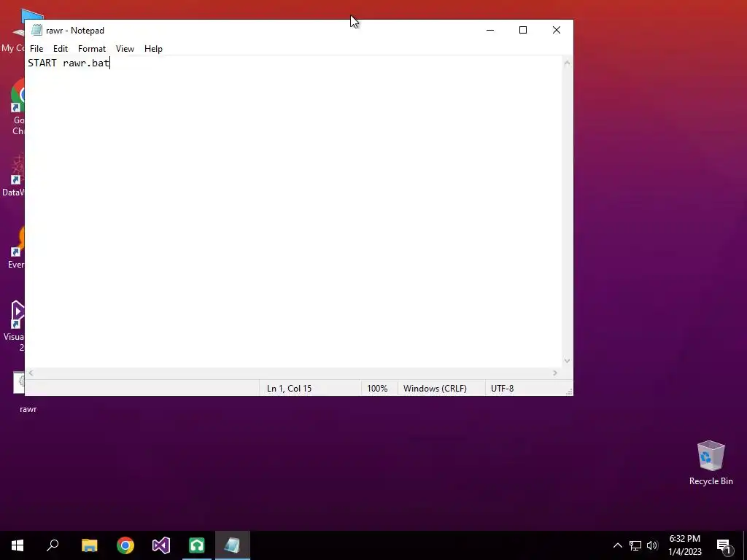This screenshot has width=747, height=560.
Task: Switch to the green app in taskbar
Action: [x=197, y=545]
